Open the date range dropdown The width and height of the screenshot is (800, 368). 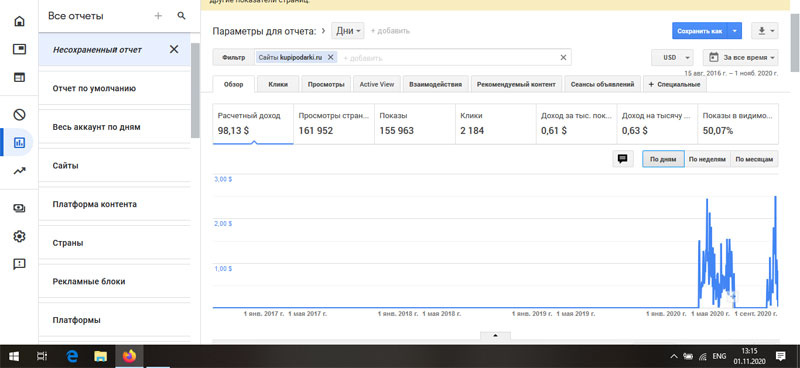(741, 58)
